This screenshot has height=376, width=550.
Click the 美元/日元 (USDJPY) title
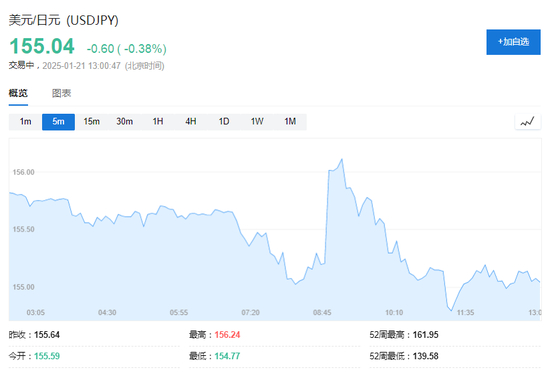(63, 20)
